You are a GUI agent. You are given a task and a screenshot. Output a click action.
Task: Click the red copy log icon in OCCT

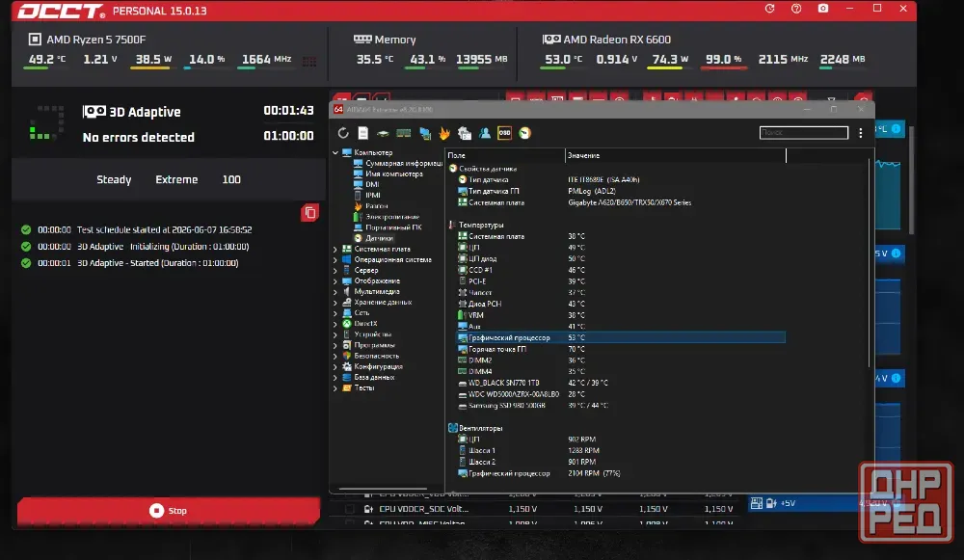pyautogui.click(x=309, y=213)
